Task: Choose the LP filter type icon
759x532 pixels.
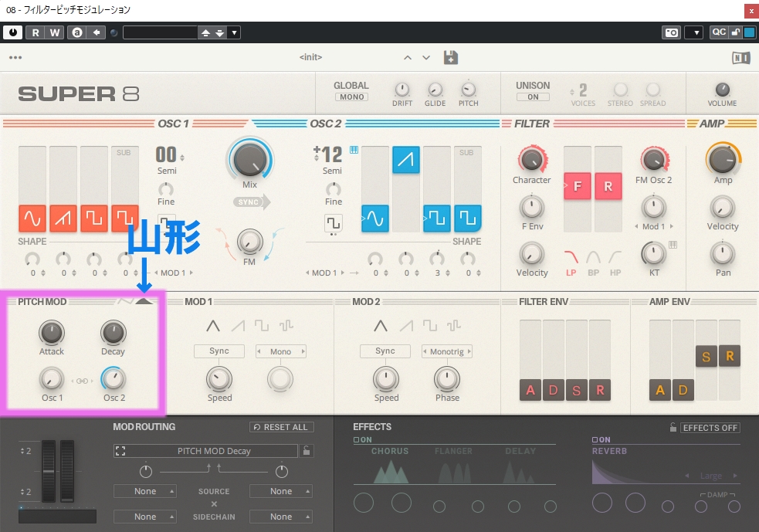Action: click(571, 257)
